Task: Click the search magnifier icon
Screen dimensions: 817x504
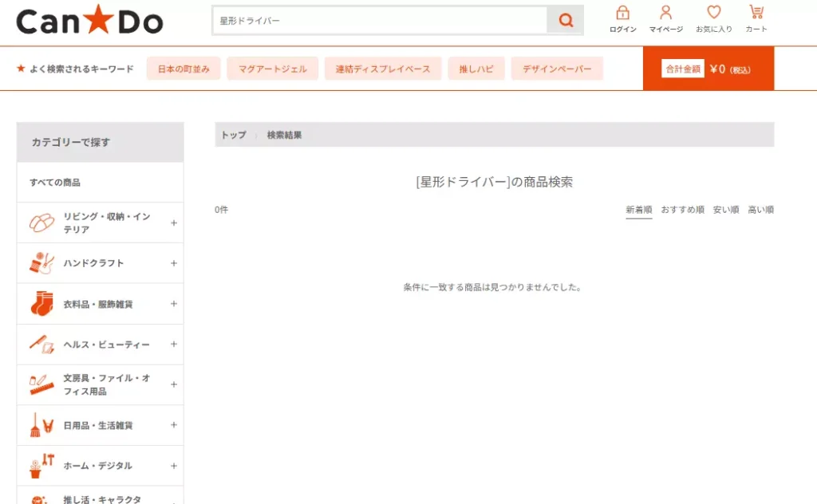Action: pos(566,20)
